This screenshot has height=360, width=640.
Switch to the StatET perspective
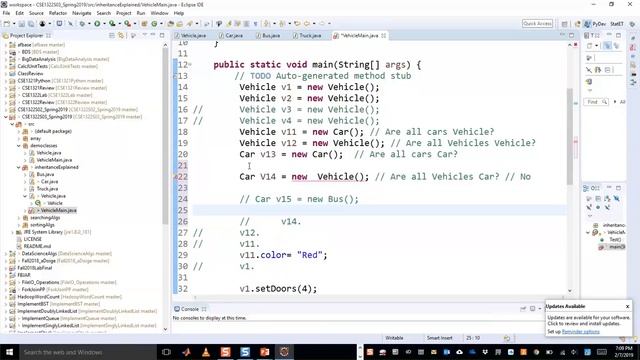[617, 24]
